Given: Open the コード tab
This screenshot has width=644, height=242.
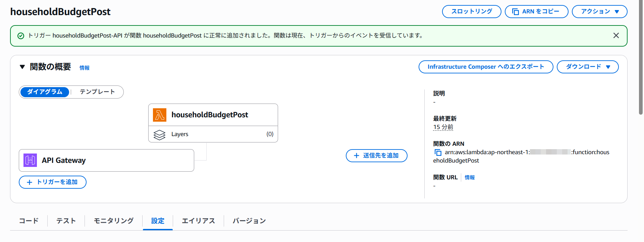Looking at the screenshot, I should point(29,221).
